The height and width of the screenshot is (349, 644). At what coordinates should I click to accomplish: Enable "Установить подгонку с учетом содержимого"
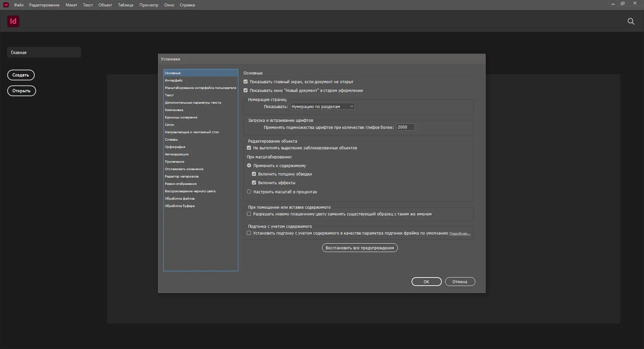[249, 233]
